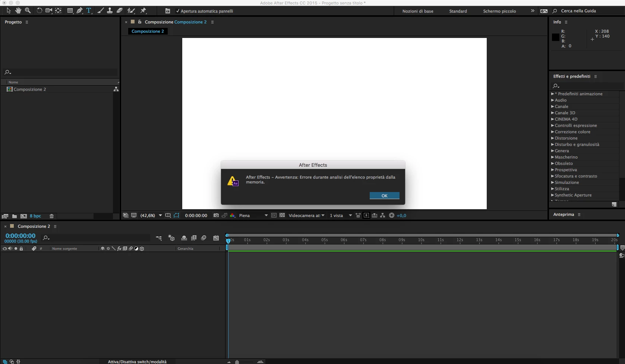Select the Eraser tool
This screenshot has width=625, height=364.
click(119, 11)
